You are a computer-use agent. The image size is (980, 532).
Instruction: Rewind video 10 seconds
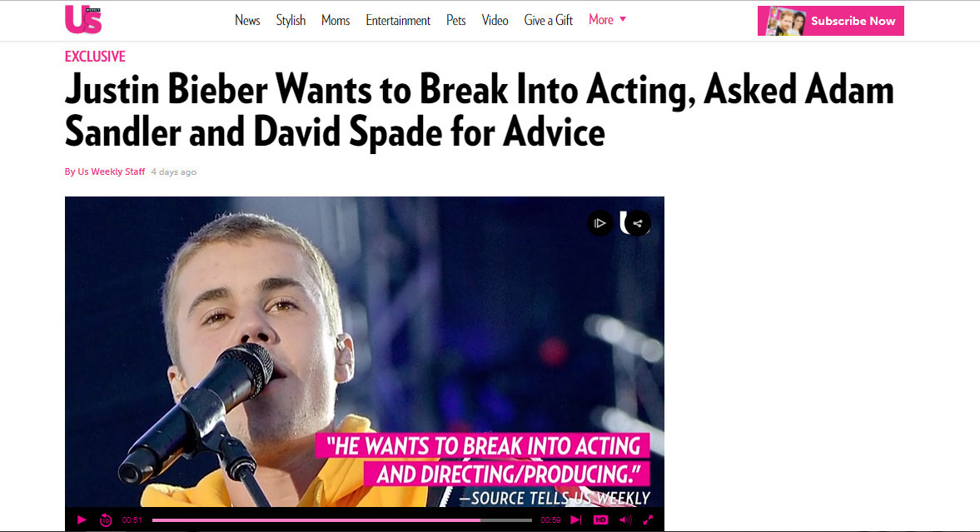[106, 520]
